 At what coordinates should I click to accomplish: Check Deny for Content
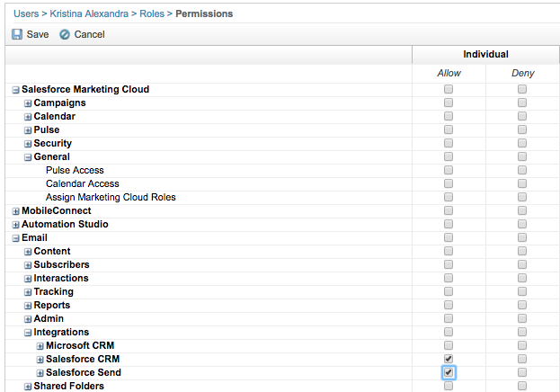tap(522, 251)
